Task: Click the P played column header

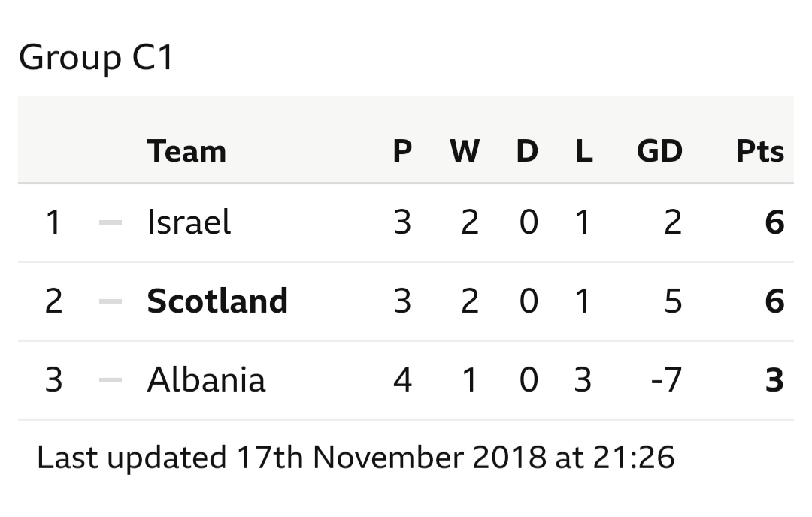Action: (x=402, y=151)
